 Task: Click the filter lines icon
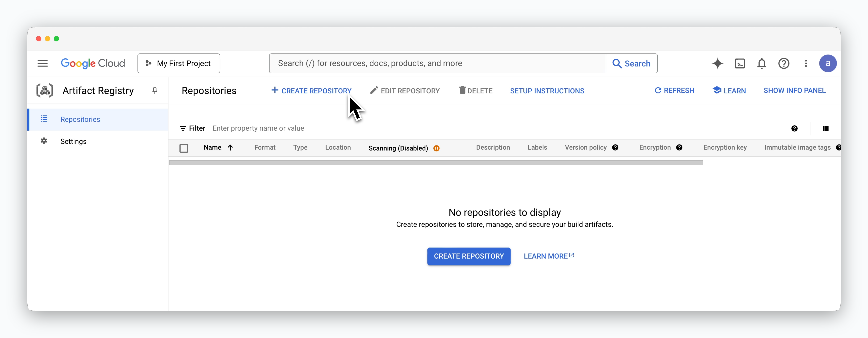click(x=183, y=128)
